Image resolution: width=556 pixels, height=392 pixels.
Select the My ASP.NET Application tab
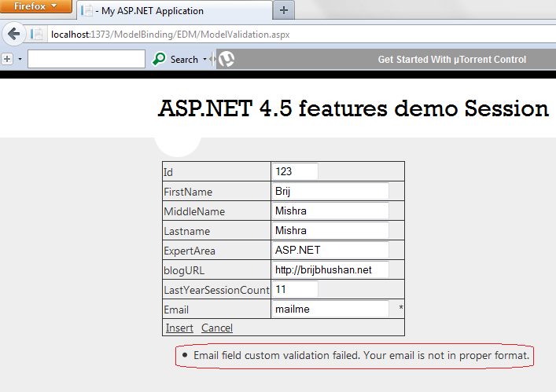point(173,11)
